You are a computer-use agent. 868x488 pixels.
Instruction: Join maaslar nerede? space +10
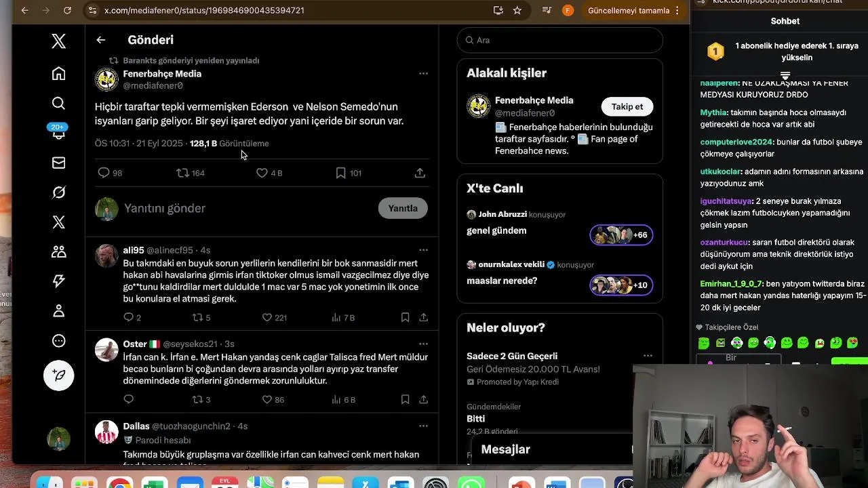coord(621,285)
